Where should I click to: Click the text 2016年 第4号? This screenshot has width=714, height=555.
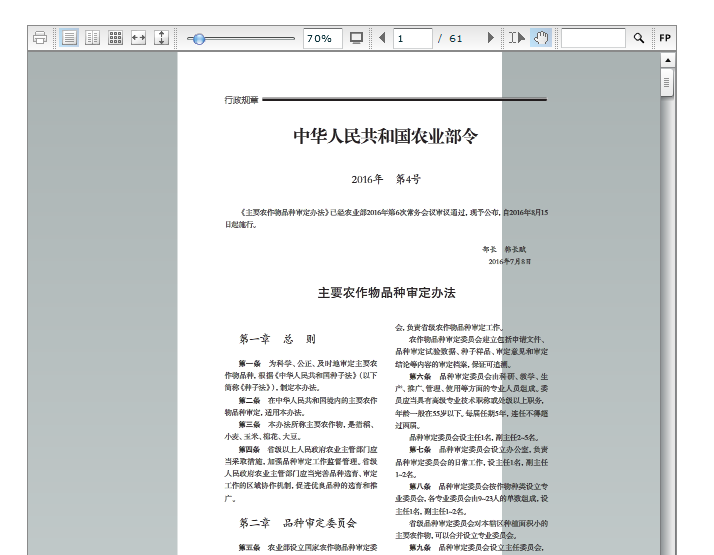point(386,179)
